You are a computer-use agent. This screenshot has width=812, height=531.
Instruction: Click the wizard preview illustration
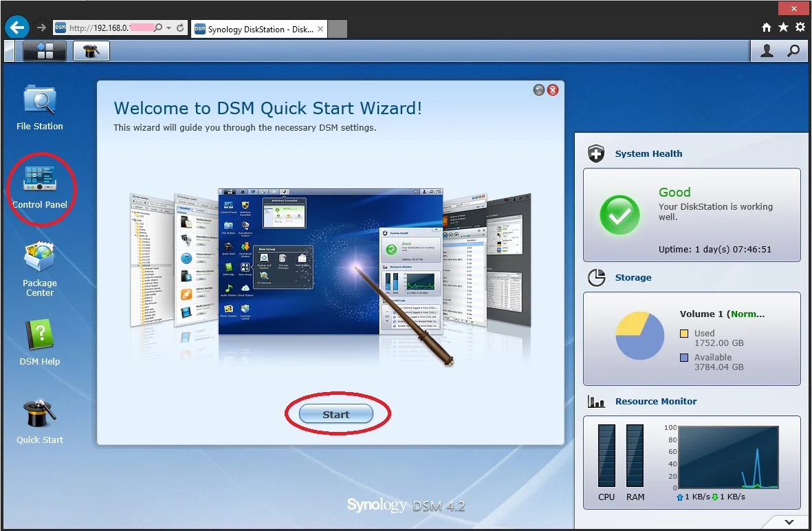331,278
